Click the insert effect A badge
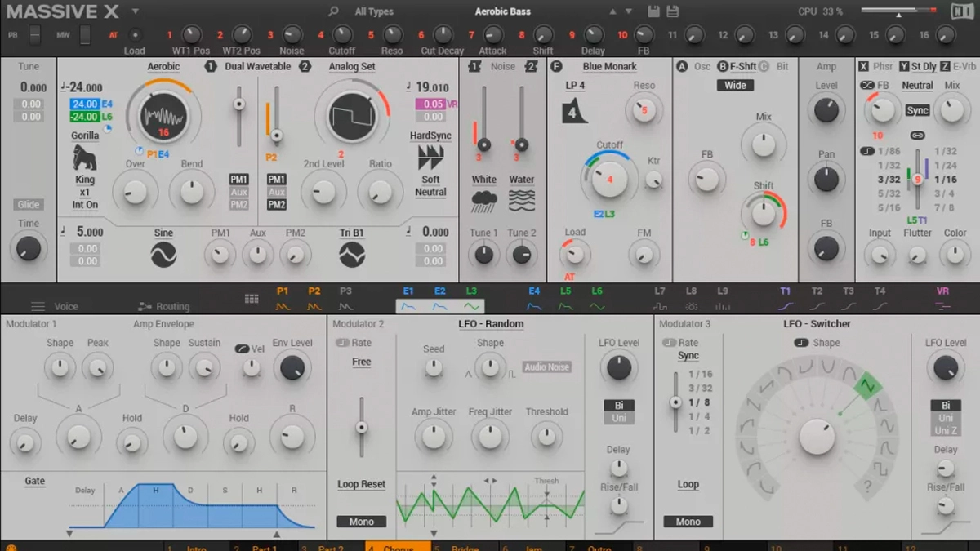Viewport: 980px width, 551px height. (x=683, y=67)
